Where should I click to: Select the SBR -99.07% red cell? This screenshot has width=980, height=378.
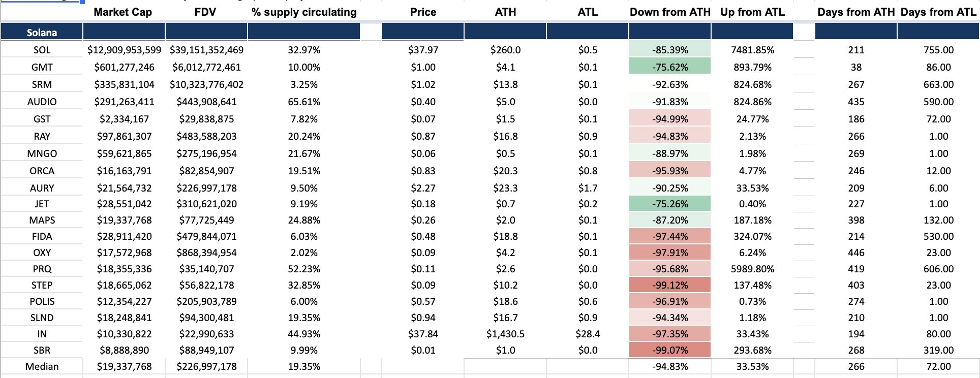tap(670, 350)
